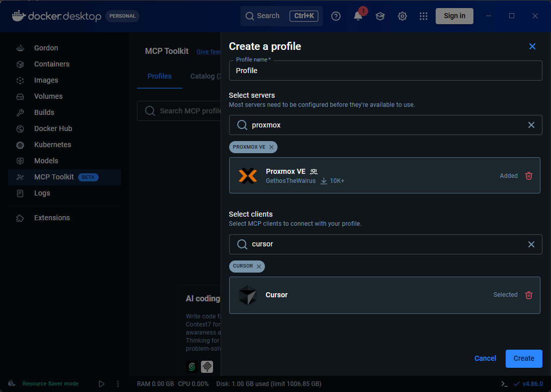This screenshot has width=551, height=392.
Task: Click the 10K+ downloads count
Action: click(x=337, y=181)
